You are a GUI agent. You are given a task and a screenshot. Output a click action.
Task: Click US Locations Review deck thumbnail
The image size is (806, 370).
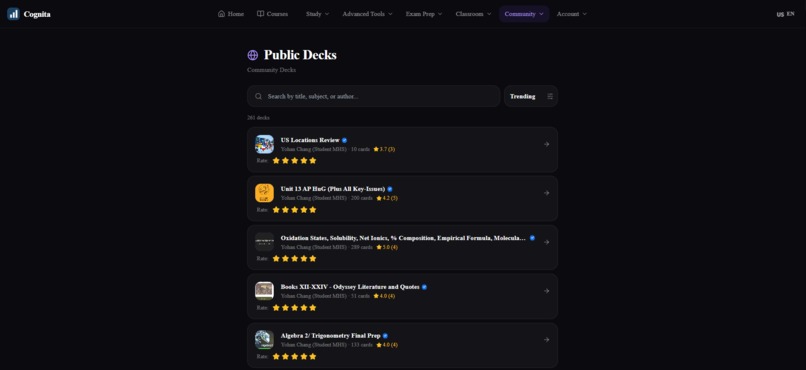[264, 144]
